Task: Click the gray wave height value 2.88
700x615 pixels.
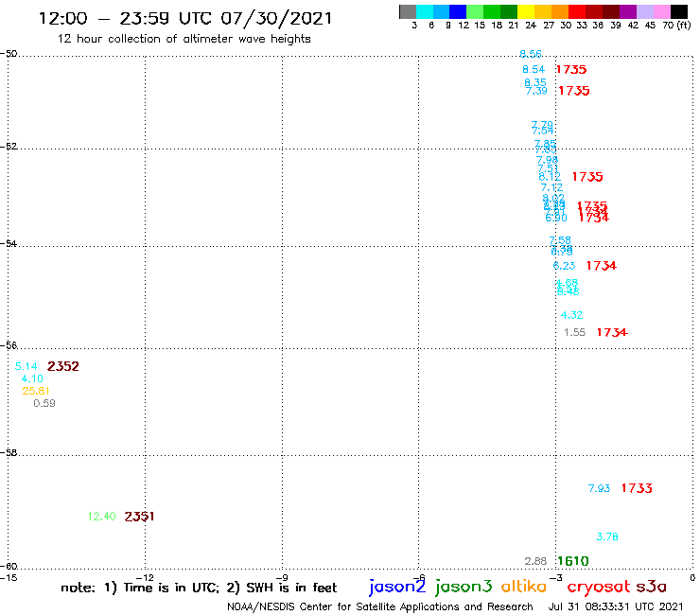Action: click(x=535, y=561)
